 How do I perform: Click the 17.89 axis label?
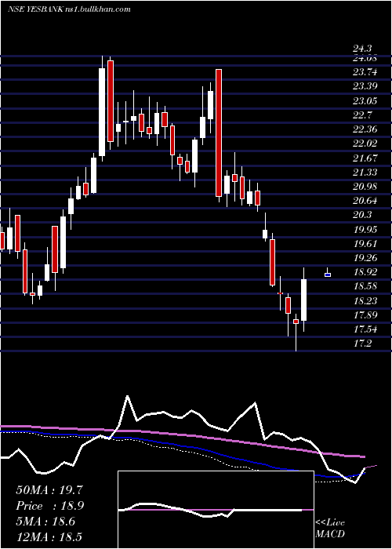365,315
